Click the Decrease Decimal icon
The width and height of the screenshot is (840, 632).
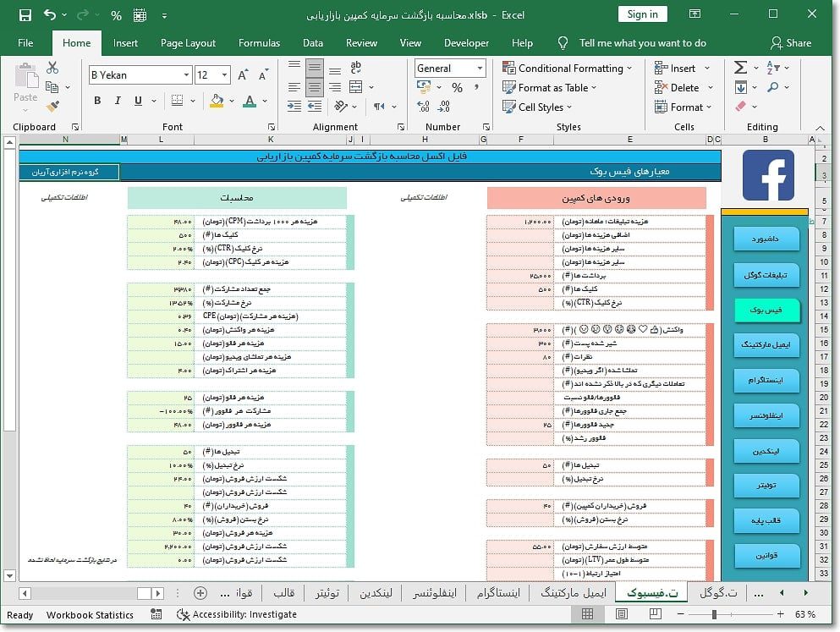point(443,107)
